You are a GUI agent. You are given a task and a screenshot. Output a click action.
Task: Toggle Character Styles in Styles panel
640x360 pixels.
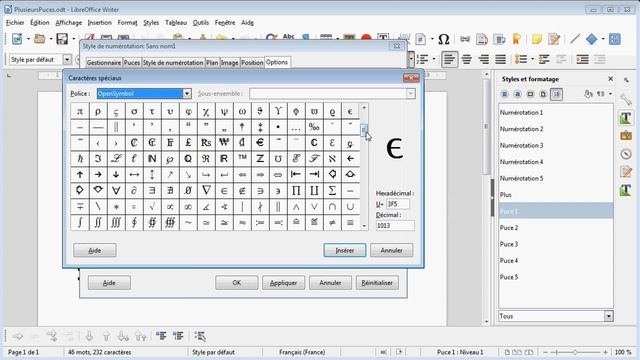click(x=518, y=94)
